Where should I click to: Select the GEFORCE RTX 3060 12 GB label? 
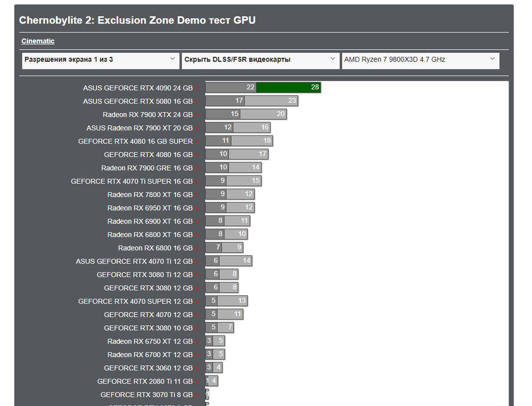tap(148, 368)
